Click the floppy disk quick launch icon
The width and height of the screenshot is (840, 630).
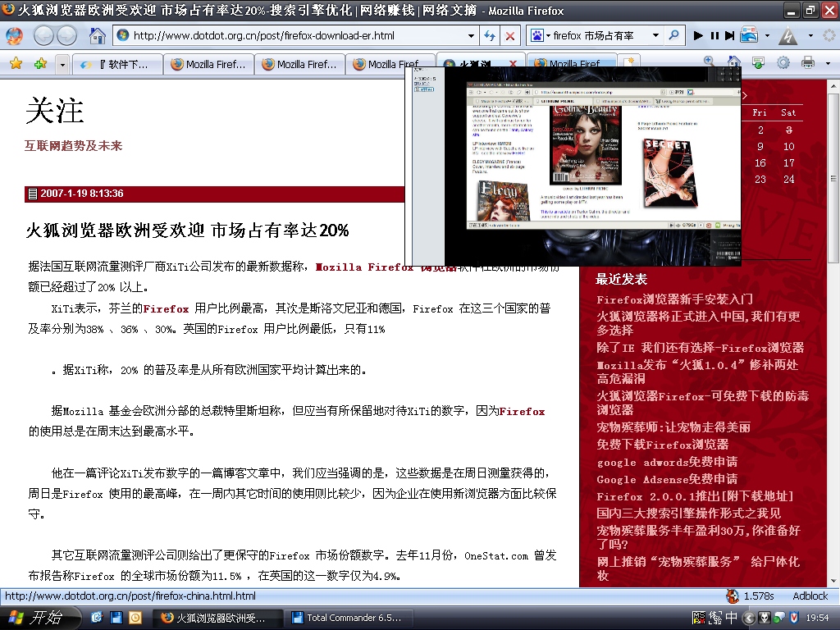click(x=116, y=618)
